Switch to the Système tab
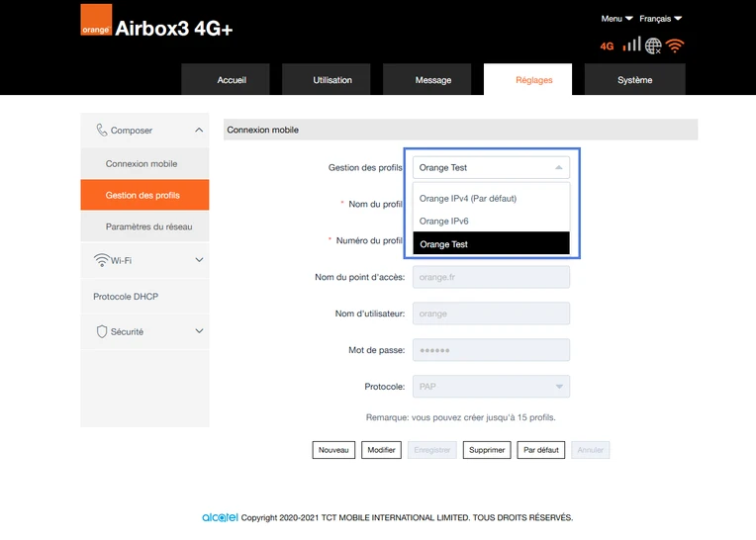Screen dimensions: 756x540 [x=634, y=79]
